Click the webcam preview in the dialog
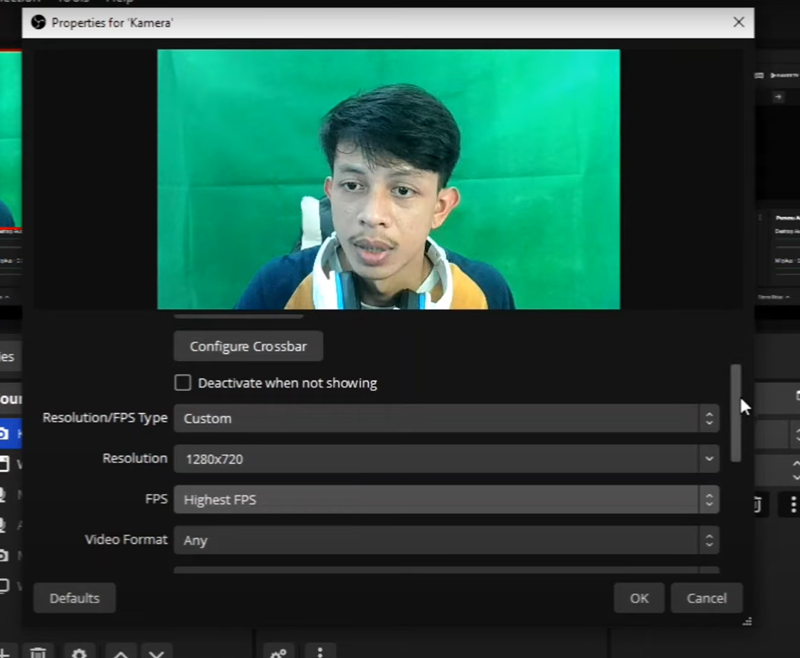Image resolution: width=800 pixels, height=658 pixels. [388, 180]
